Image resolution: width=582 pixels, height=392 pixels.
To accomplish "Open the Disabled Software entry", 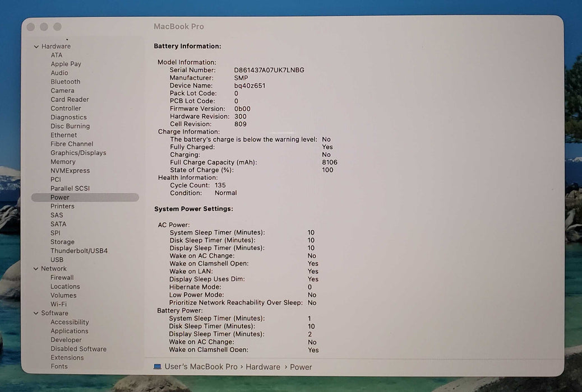I will 78,349.
